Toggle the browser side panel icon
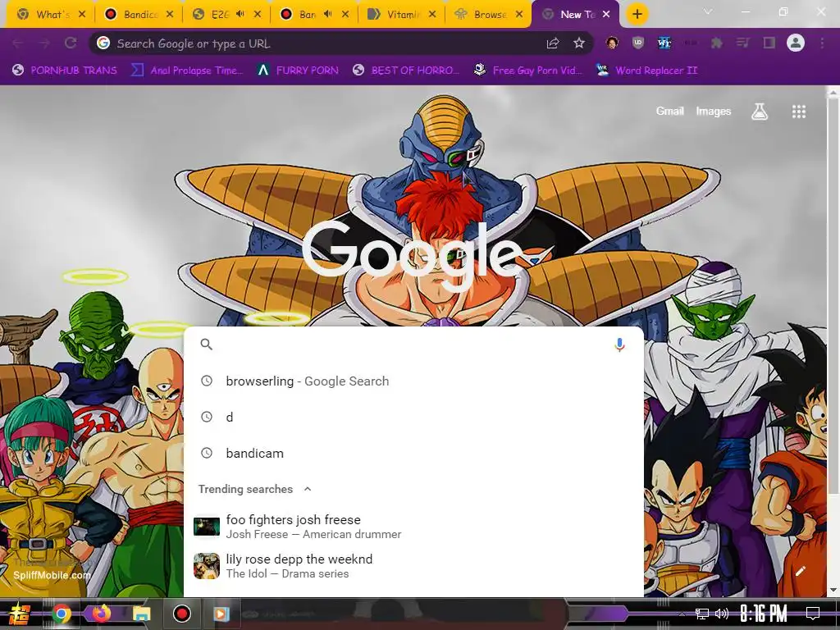The image size is (840, 630). coord(769,43)
